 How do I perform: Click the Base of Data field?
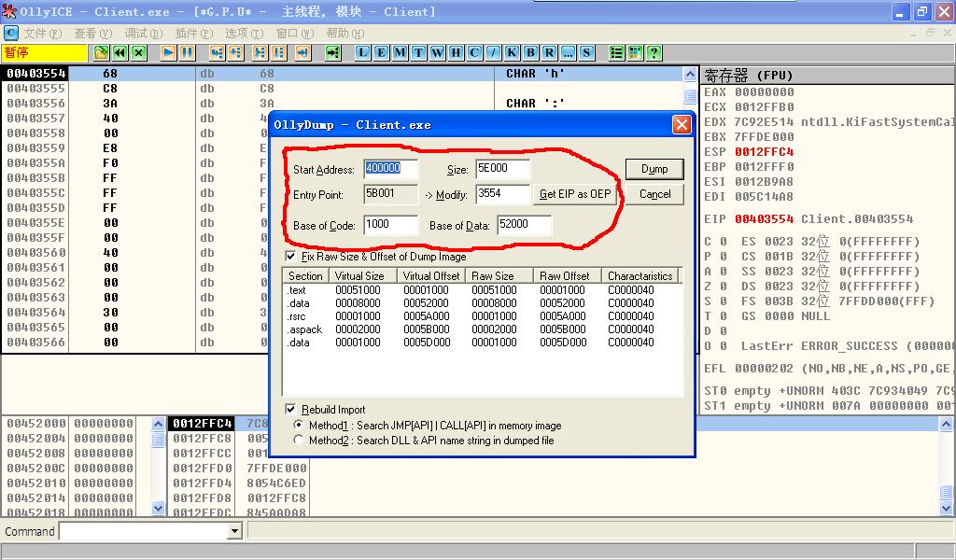pyautogui.click(x=525, y=224)
